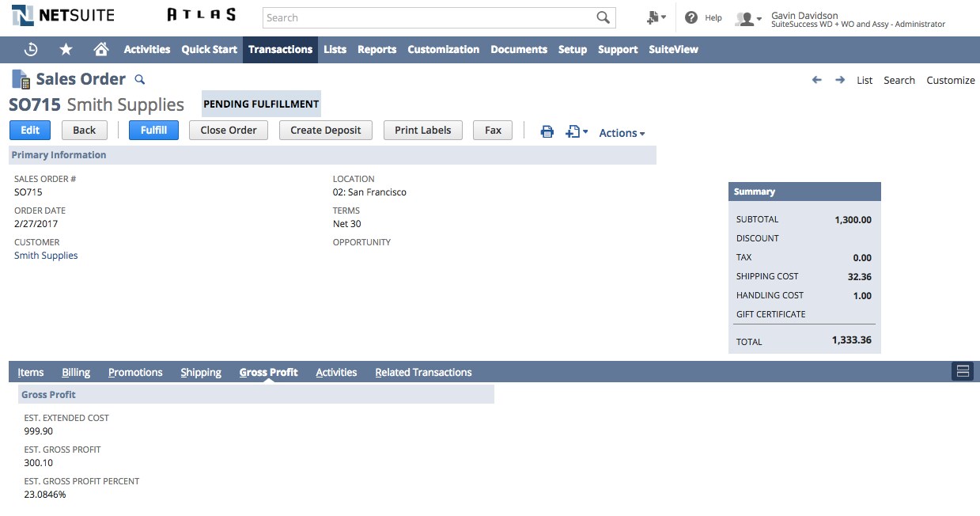
Task: Click the order date 2/27/2017
Action: point(36,224)
